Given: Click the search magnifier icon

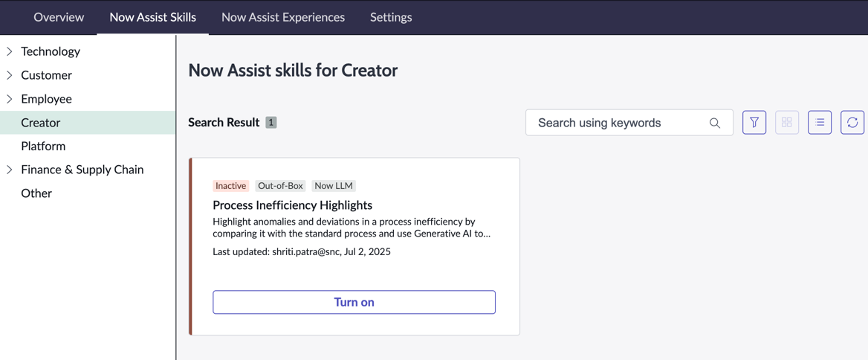Looking at the screenshot, I should [x=715, y=123].
